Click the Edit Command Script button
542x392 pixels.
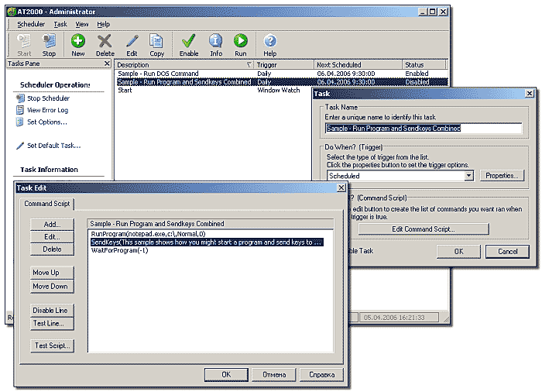coord(423,229)
